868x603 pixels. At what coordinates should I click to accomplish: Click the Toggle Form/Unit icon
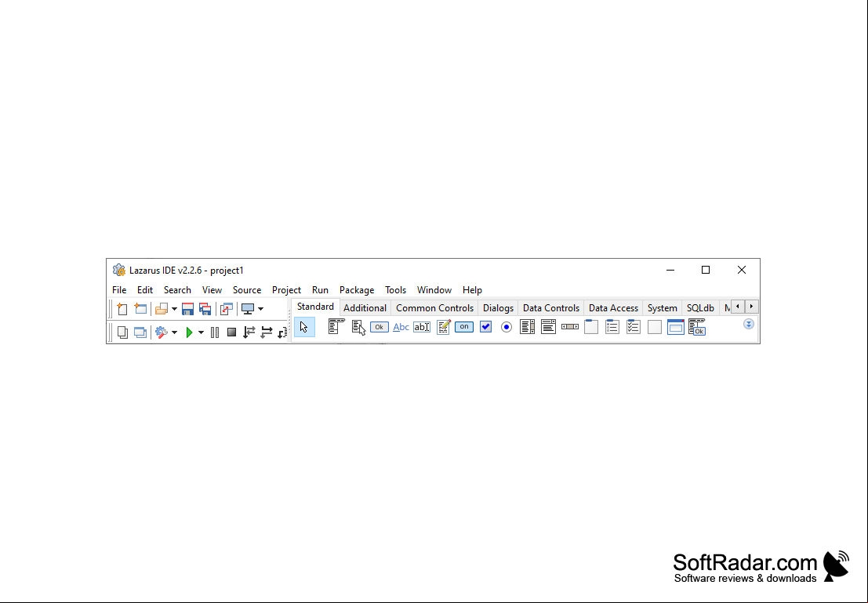tap(227, 309)
